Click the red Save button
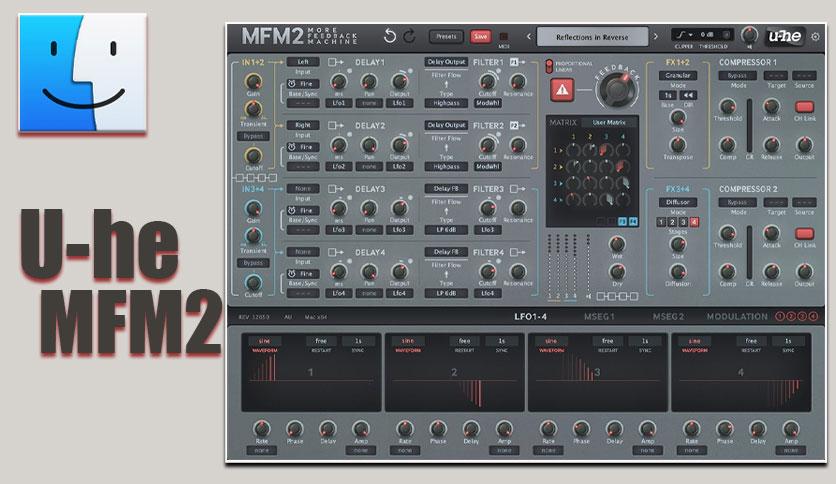The image size is (836, 484). 480,37
